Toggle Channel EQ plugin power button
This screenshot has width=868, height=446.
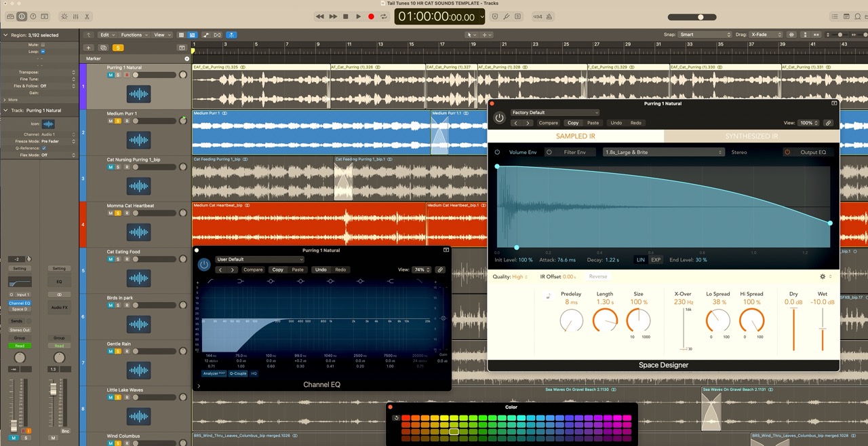point(204,265)
